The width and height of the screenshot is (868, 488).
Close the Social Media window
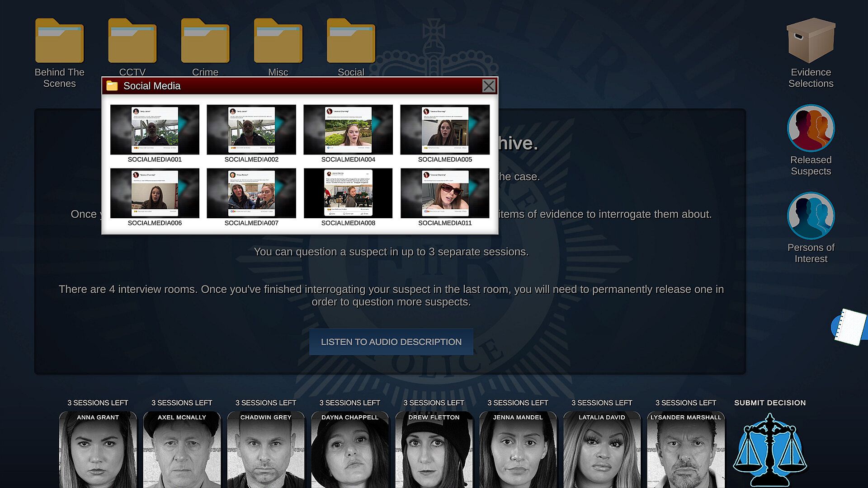(x=488, y=86)
